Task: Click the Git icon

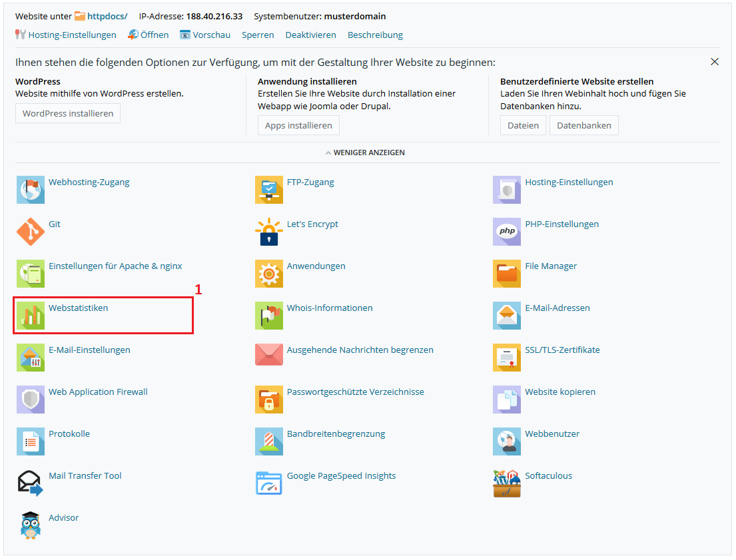Action: click(31, 232)
